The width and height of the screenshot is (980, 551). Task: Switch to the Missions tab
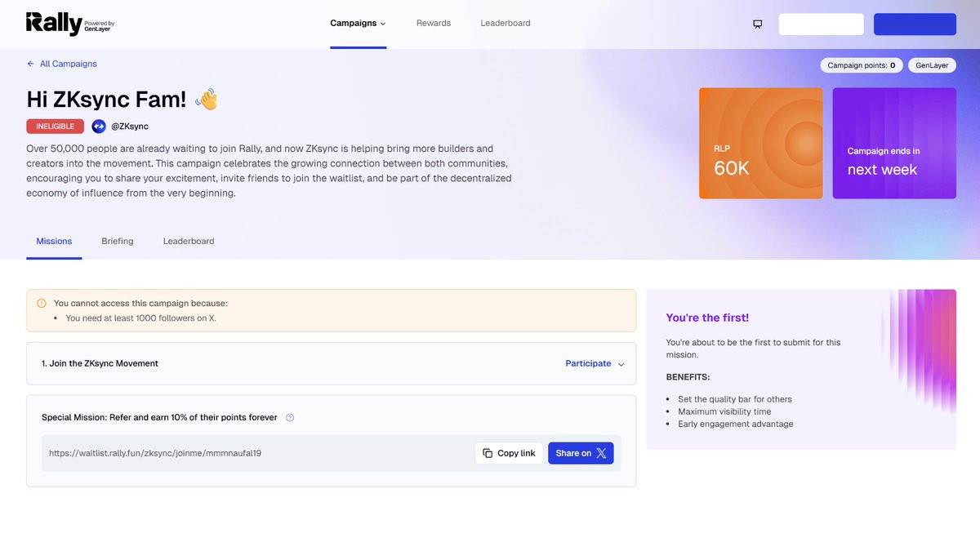54,241
